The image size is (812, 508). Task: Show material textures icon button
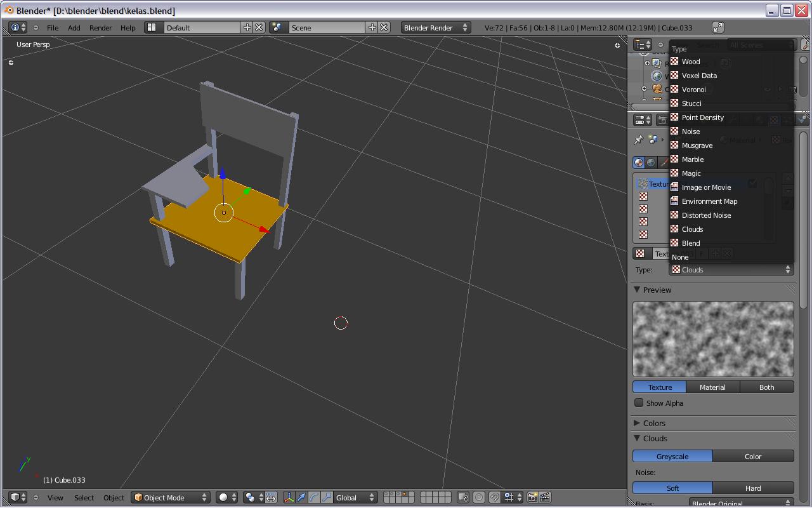click(x=639, y=163)
